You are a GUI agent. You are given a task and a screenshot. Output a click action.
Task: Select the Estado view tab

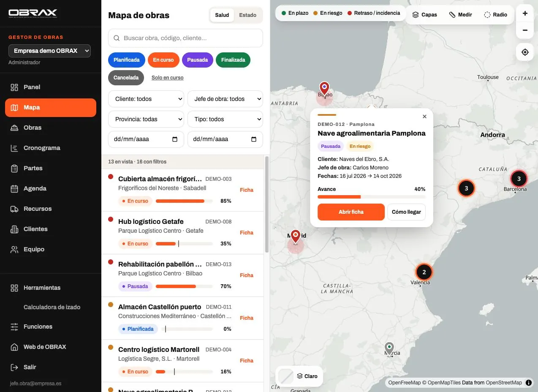click(248, 15)
